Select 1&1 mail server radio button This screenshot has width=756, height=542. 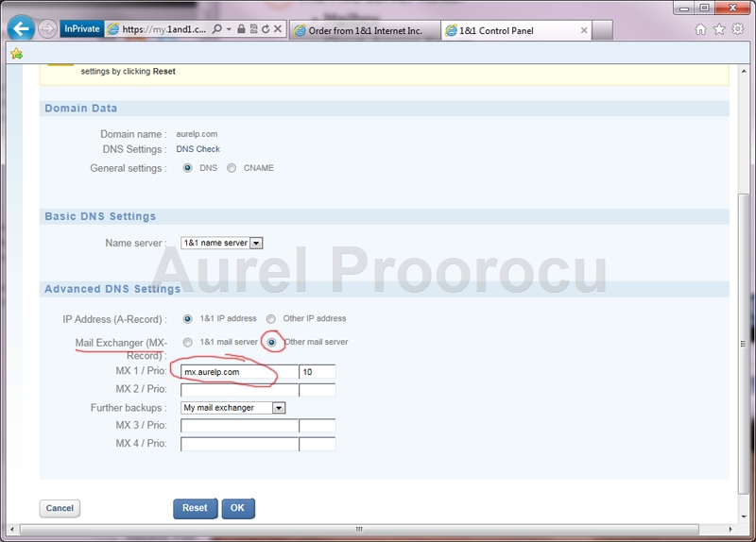point(187,343)
